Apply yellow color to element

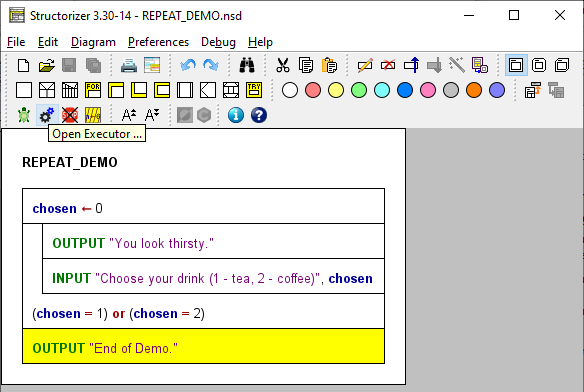[x=336, y=90]
